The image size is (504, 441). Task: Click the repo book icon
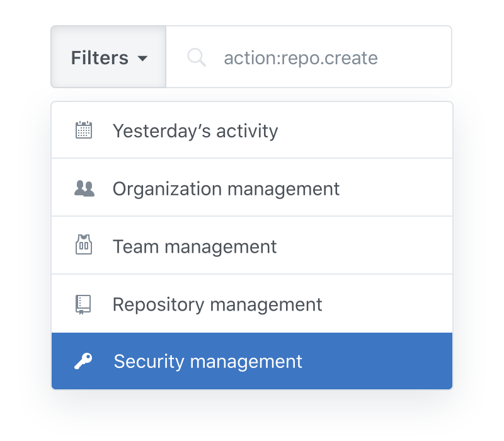(x=83, y=305)
